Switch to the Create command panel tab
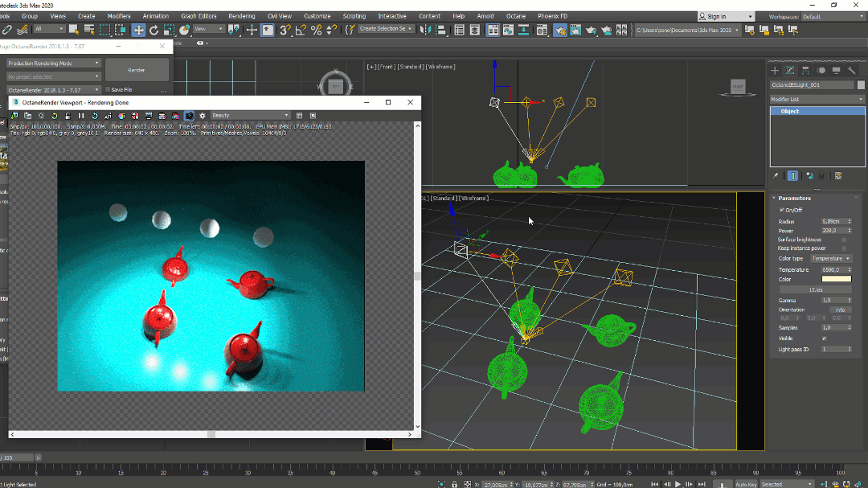Screen dimensions: 868x488 coord(775,71)
